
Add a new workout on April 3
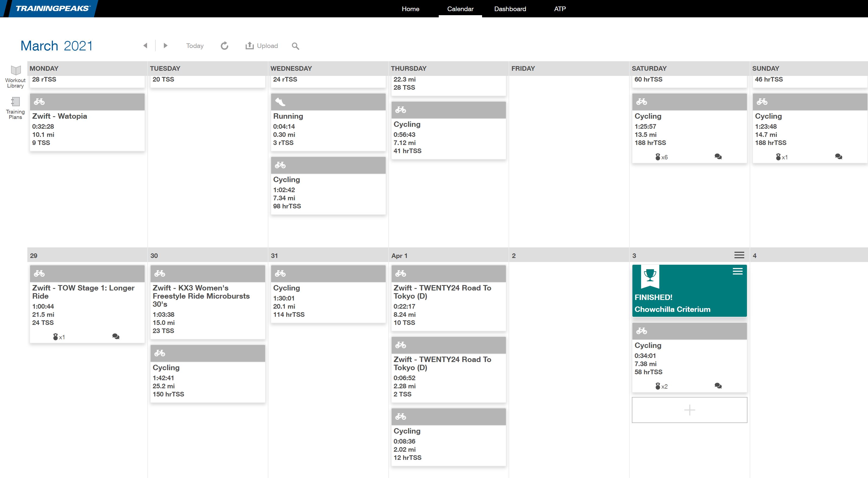click(x=690, y=410)
